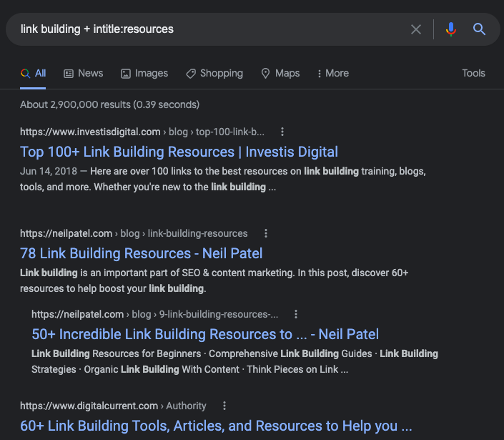Open the three-dot menu for investisdigital.com result

tap(282, 132)
